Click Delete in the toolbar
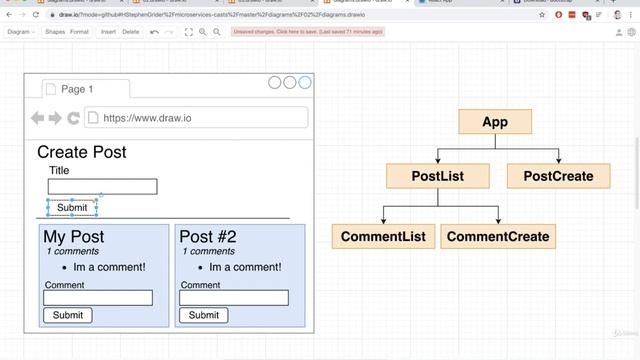The height and width of the screenshot is (360, 640). pos(131,32)
